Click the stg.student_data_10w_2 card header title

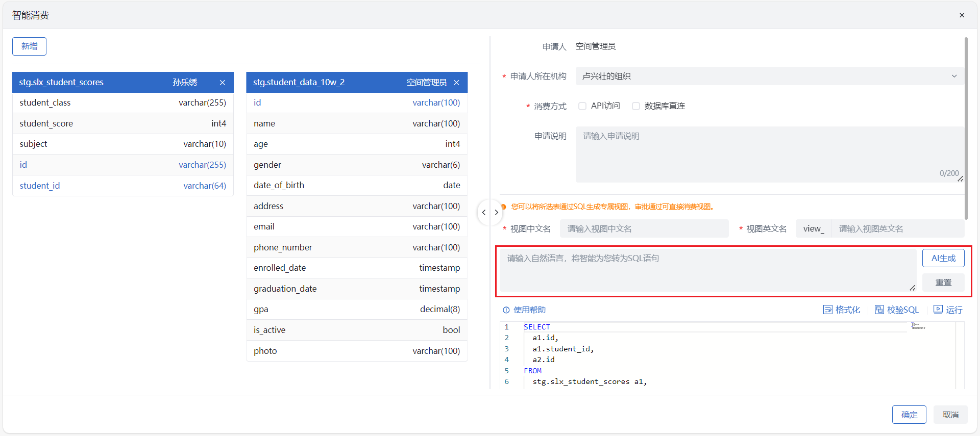click(x=299, y=82)
